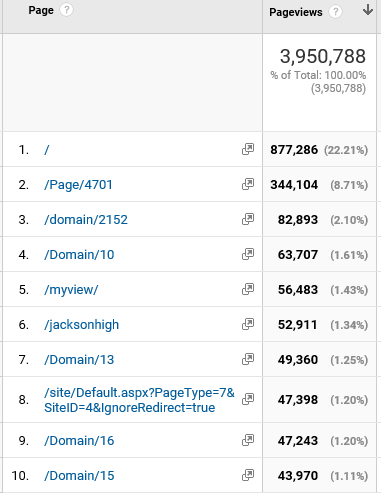The width and height of the screenshot is (381, 494).
Task: Open /domain/2152 external link icon
Action: 248,219
